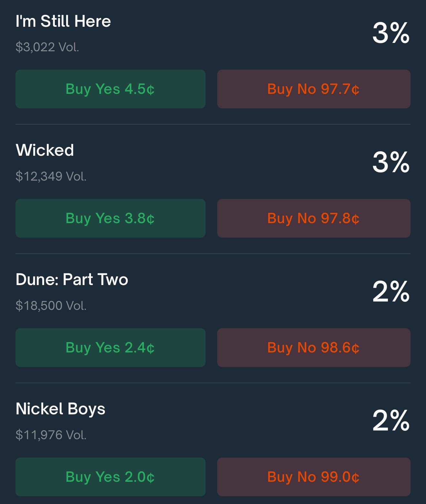
Task: Buy No on Dune: Part Two at 98.6¢
Action: (314, 348)
